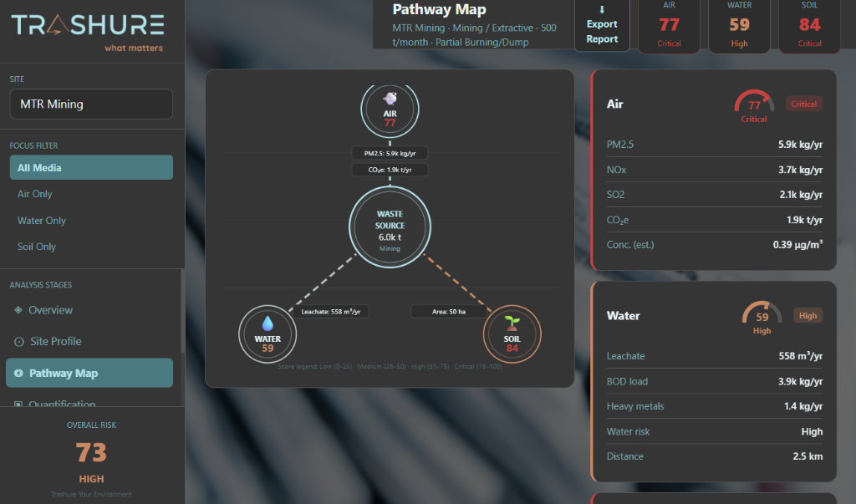This screenshot has height=504, width=856.
Task: Click the Area: 50 ha map label
Action: [x=449, y=312]
